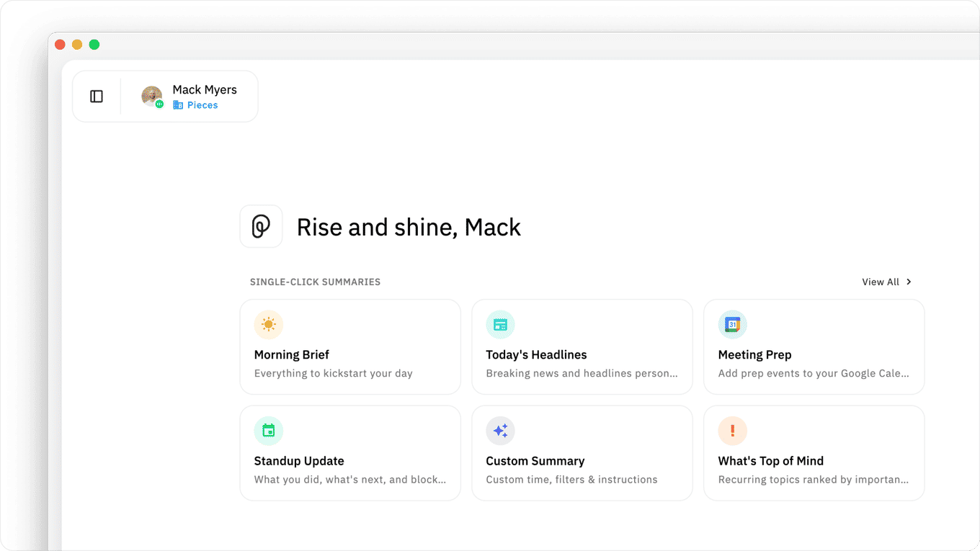Click the Pieces organization link
The height and width of the screenshot is (551, 980).
tap(195, 105)
